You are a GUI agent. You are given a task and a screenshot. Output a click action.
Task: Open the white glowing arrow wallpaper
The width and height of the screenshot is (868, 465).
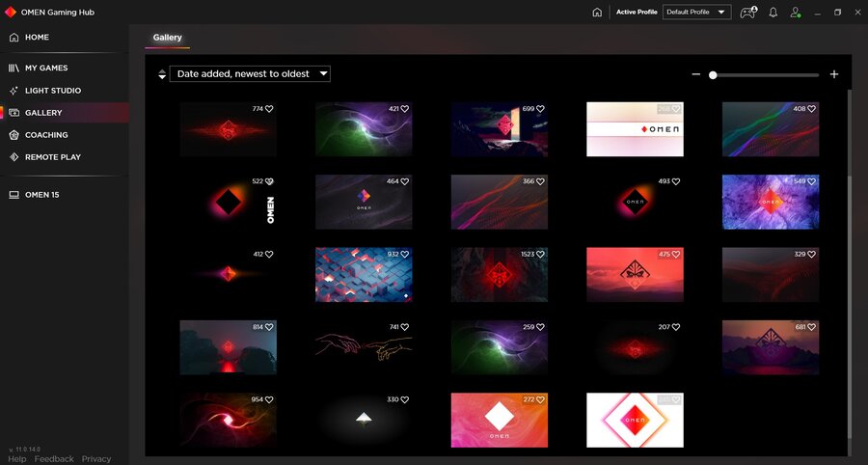coord(364,421)
